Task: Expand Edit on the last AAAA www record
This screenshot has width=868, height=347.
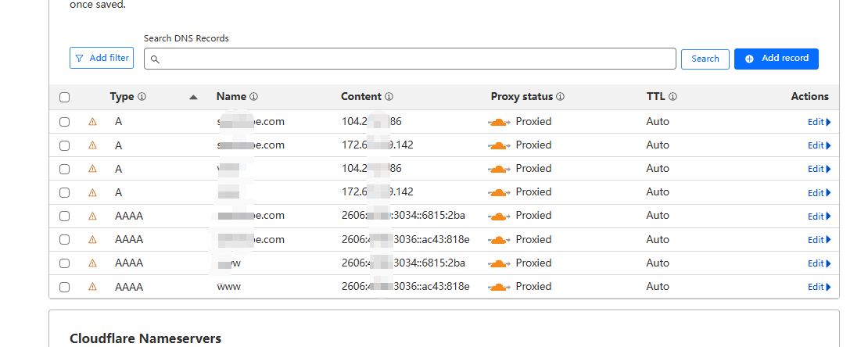Action: (x=819, y=287)
